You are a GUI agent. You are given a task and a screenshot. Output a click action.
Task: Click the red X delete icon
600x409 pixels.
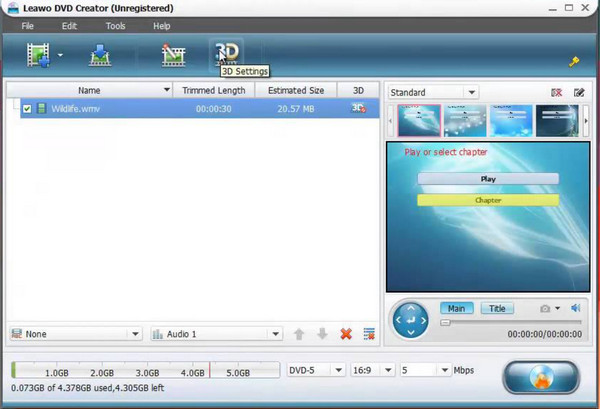pos(346,334)
